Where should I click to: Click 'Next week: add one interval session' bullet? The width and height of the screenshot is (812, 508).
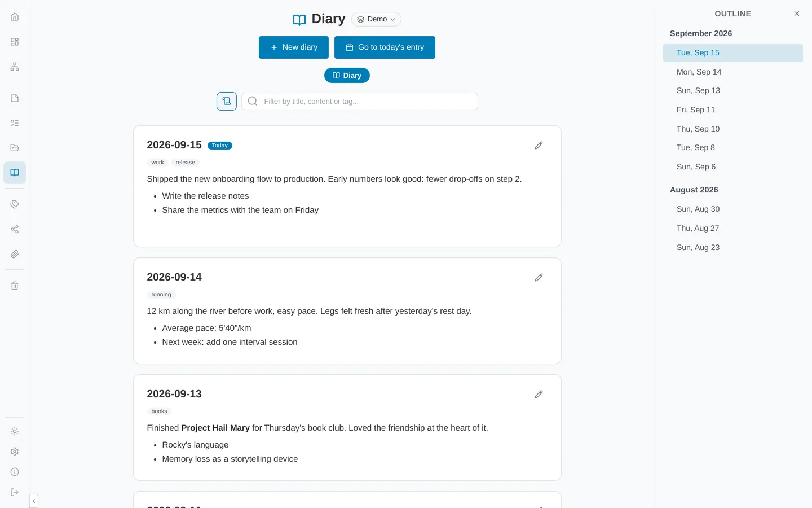coord(230,342)
